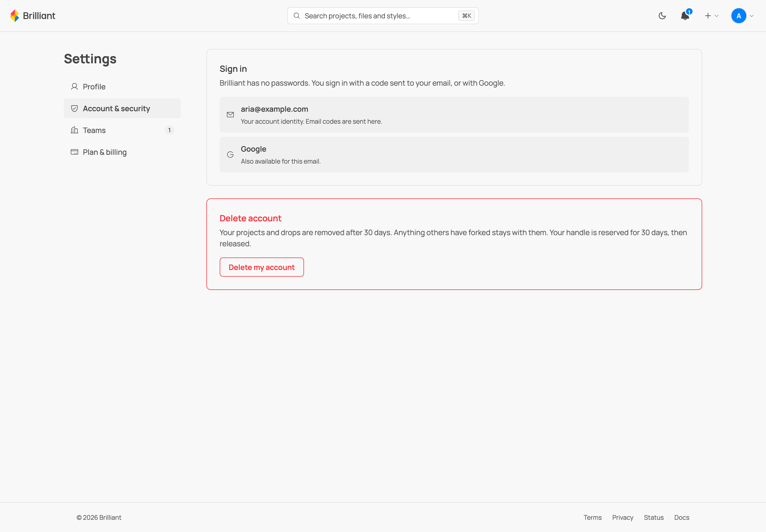The width and height of the screenshot is (766, 532).
Task: Open the Profile settings section
Action: coord(122,87)
